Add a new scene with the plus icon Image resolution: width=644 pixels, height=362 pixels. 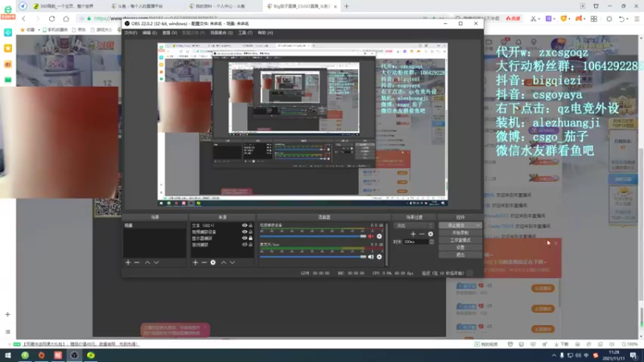(128, 263)
